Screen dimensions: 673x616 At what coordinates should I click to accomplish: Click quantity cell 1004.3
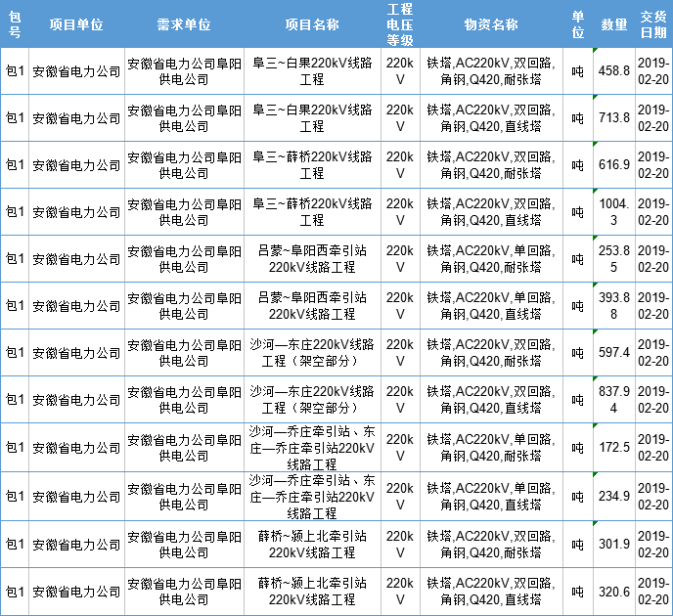[x=614, y=211]
